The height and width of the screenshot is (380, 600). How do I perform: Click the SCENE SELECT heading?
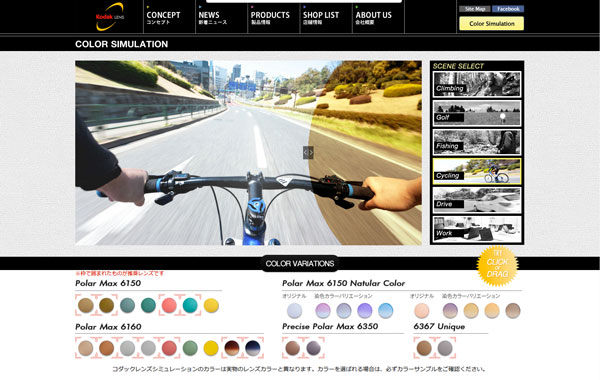pos(458,66)
